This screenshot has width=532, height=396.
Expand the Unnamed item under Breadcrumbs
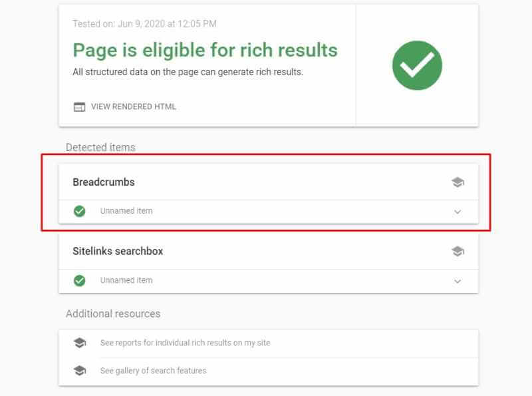(x=458, y=211)
